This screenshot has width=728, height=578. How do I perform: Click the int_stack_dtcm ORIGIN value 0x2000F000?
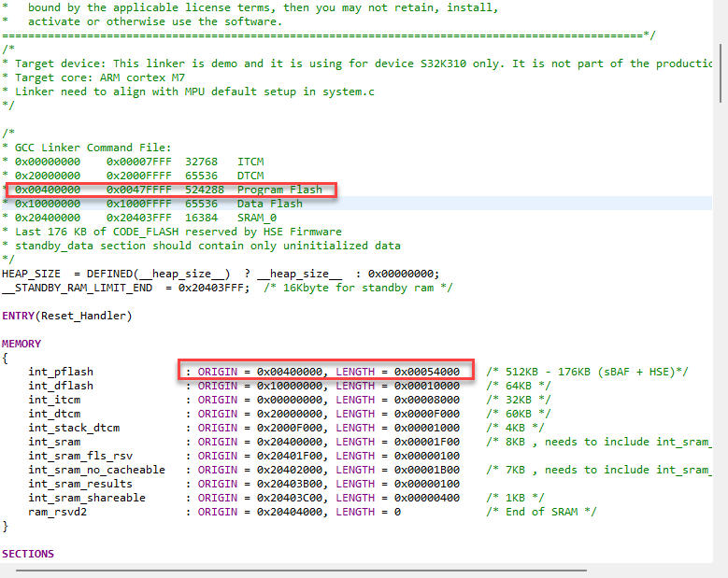(x=290, y=428)
